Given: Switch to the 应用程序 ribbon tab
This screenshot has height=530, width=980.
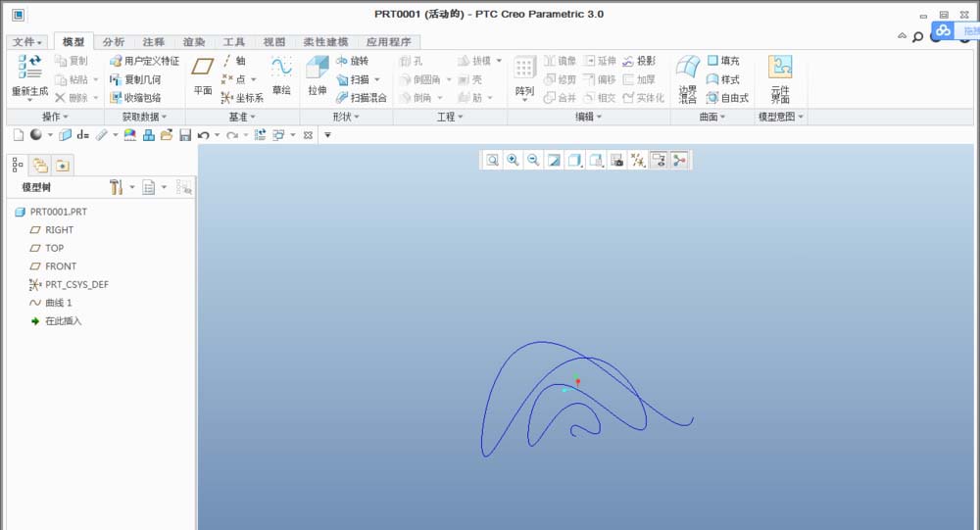Looking at the screenshot, I should click(388, 42).
